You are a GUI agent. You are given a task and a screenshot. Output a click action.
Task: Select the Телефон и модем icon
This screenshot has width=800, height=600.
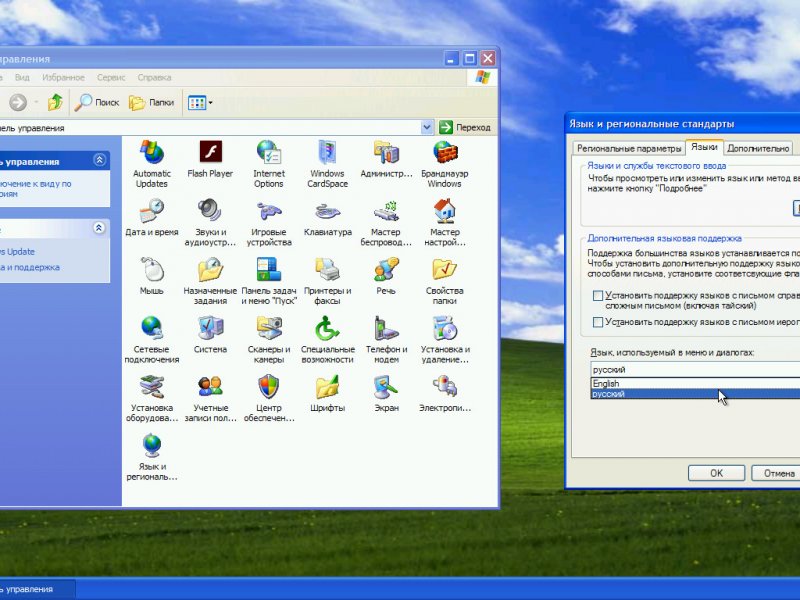pos(386,339)
